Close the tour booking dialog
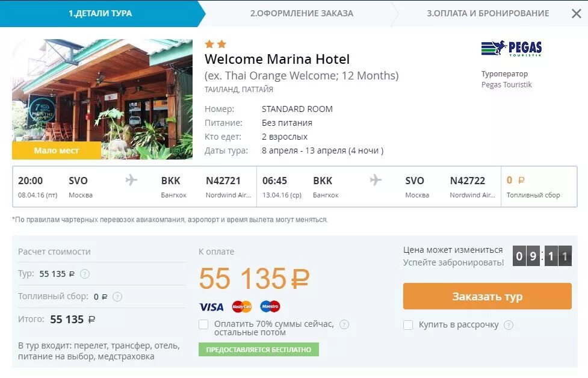This screenshot has width=588, height=378. (576, 13)
